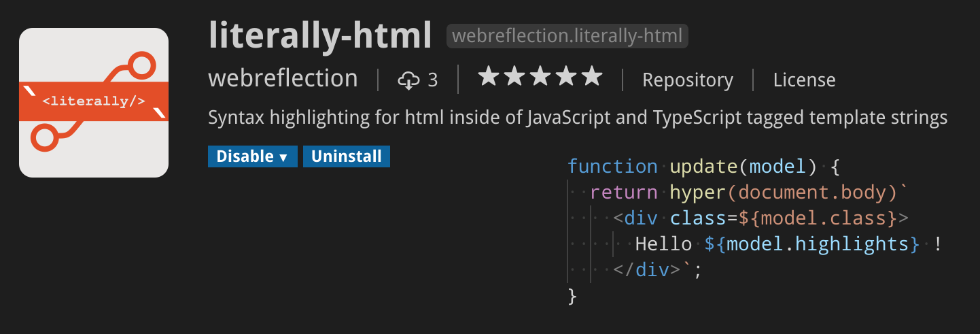Select the second rating star
The image size is (980, 334).
pyautogui.click(x=515, y=78)
